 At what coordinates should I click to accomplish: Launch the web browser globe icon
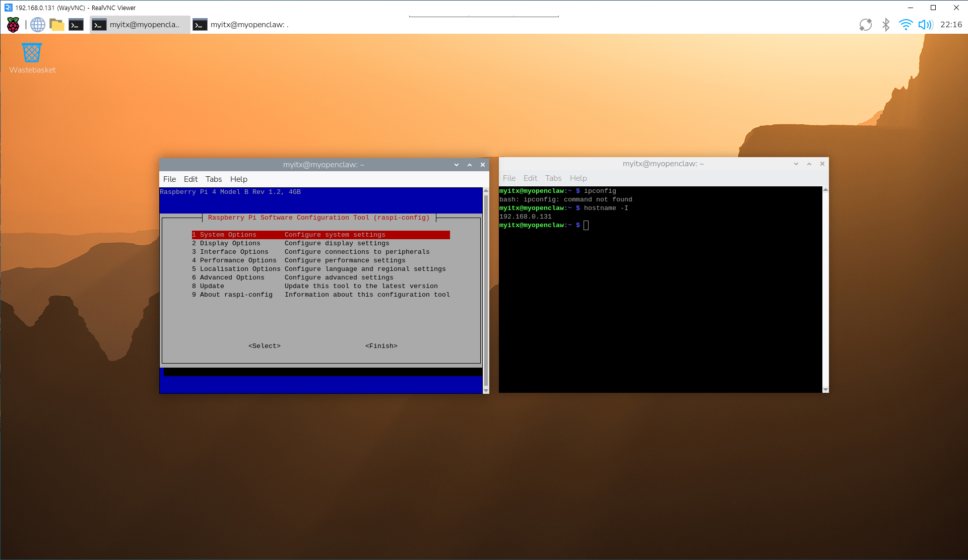tap(38, 24)
